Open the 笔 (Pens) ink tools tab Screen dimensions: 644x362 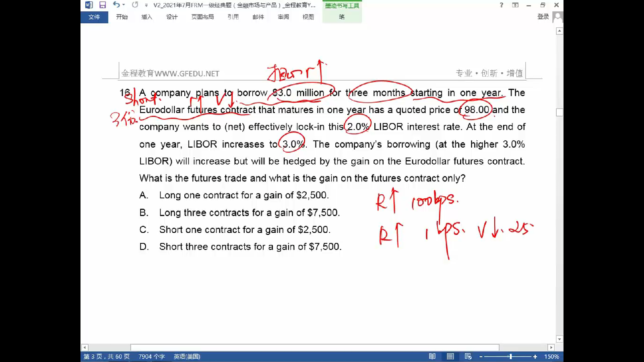(x=342, y=17)
